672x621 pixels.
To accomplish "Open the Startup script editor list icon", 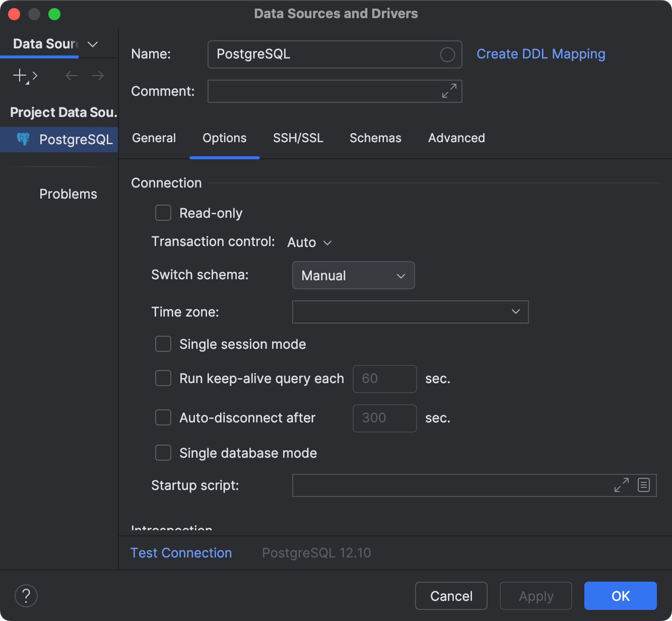I will click(x=643, y=485).
